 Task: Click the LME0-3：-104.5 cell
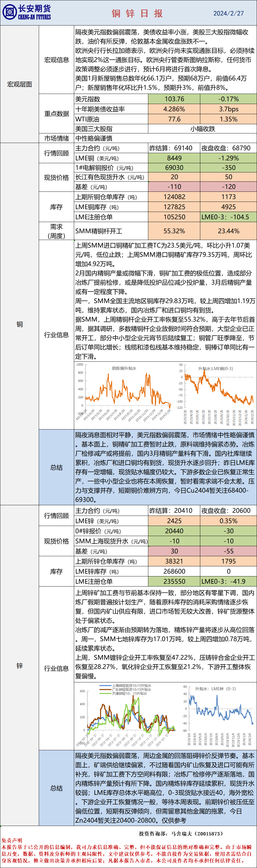pyautogui.click(x=228, y=217)
